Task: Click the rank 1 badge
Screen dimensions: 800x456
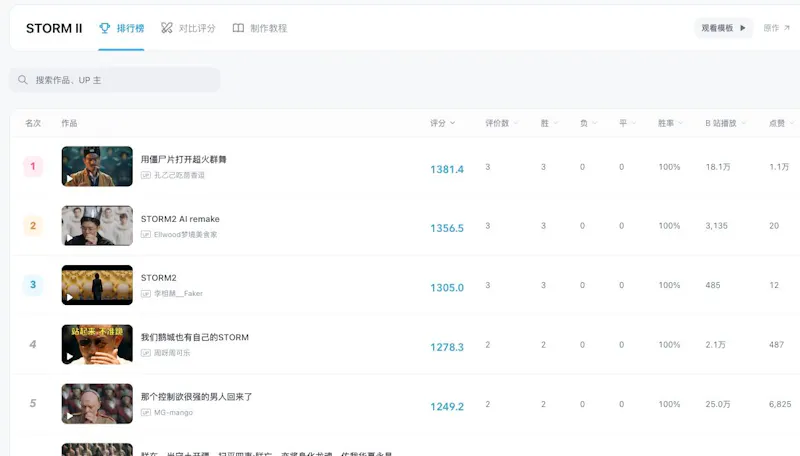Action: 33,166
